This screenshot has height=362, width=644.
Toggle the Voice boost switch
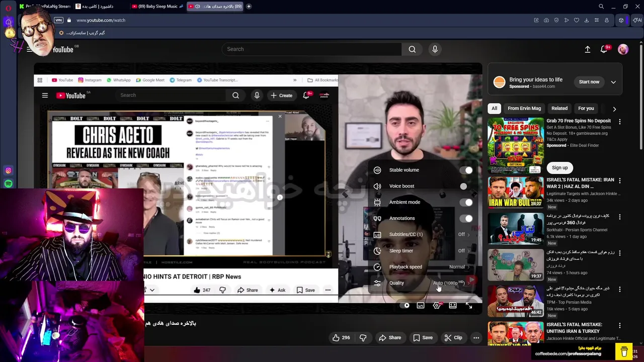coord(466,186)
